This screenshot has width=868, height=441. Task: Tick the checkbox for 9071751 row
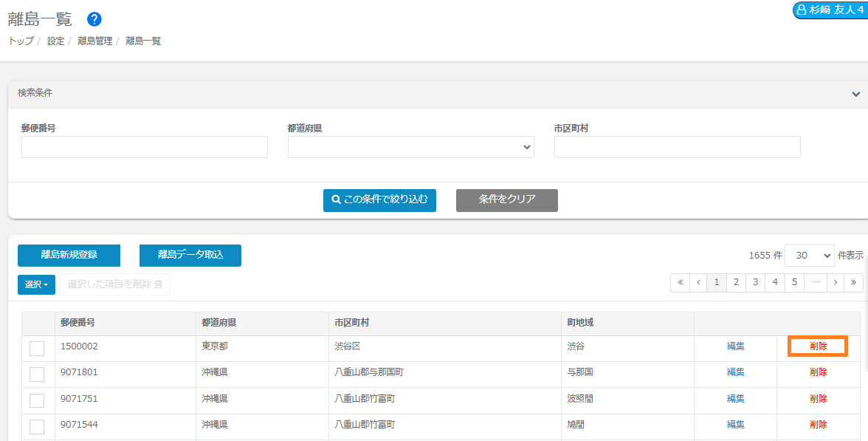coord(37,400)
